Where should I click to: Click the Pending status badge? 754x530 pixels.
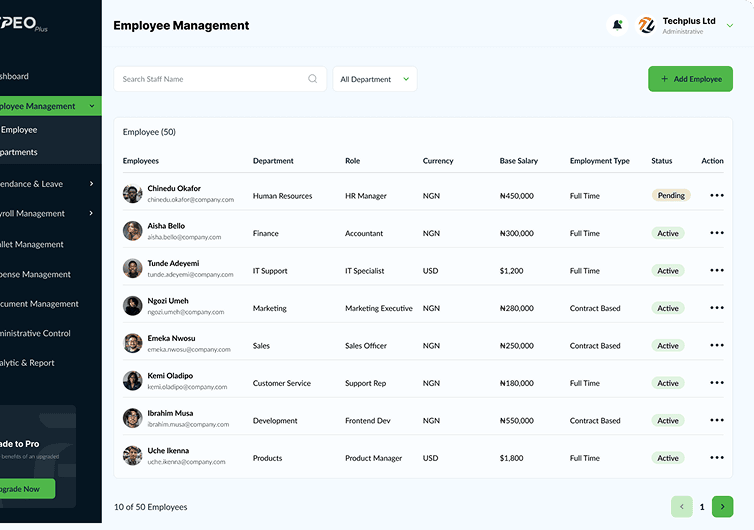click(x=671, y=195)
